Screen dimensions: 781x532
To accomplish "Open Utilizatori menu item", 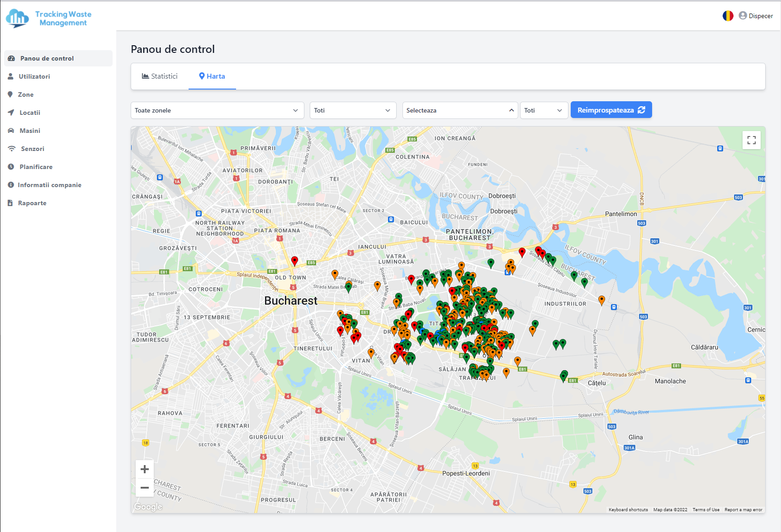I will [x=58, y=76].
